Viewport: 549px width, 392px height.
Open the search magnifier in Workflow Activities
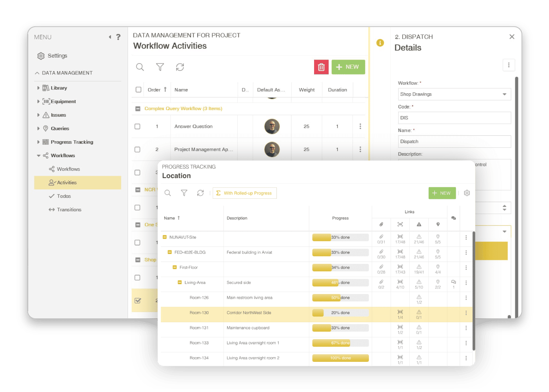point(140,67)
